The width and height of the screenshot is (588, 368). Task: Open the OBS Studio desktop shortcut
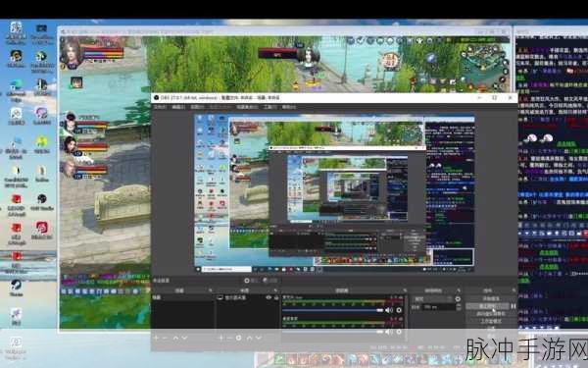pyautogui.click(x=42, y=202)
